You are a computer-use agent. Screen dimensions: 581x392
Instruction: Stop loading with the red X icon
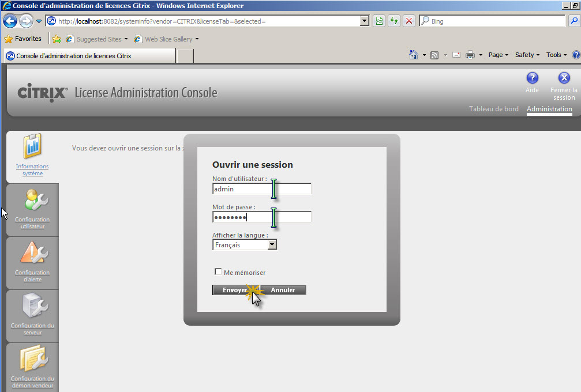click(408, 21)
